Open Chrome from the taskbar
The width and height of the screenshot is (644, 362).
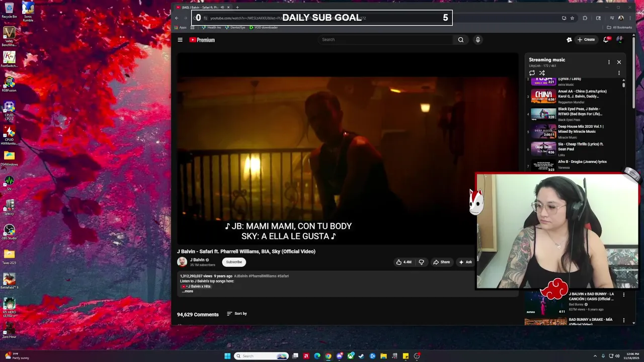pyautogui.click(x=328, y=356)
